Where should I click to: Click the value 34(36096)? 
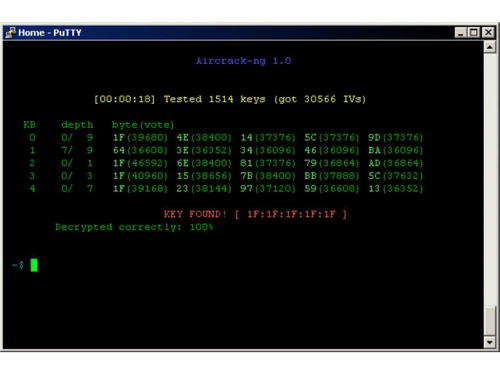(268, 150)
